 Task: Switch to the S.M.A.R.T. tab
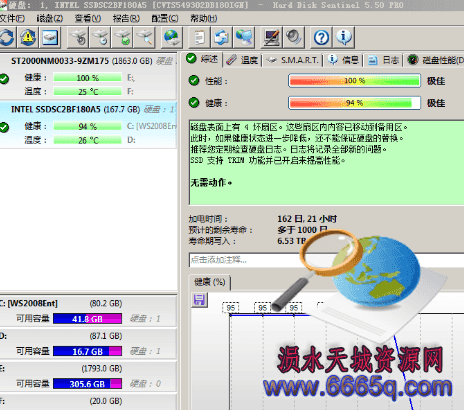(x=293, y=60)
